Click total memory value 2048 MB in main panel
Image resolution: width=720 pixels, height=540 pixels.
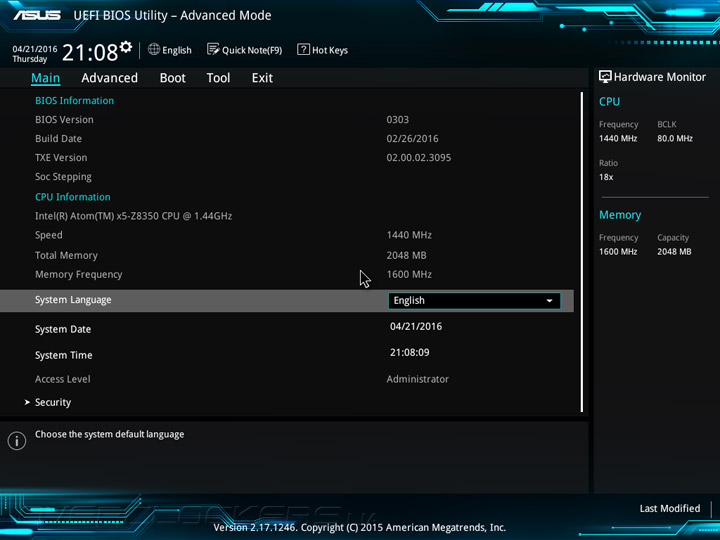click(x=406, y=255)
